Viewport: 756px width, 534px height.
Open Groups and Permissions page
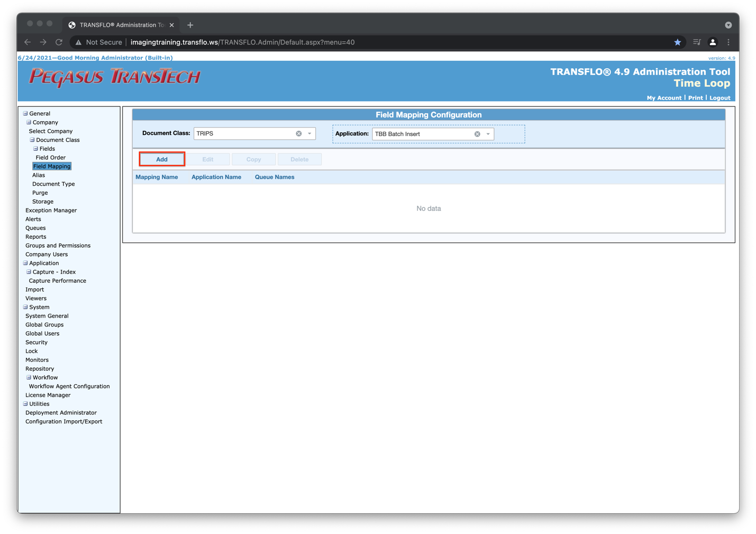[58, 246]
